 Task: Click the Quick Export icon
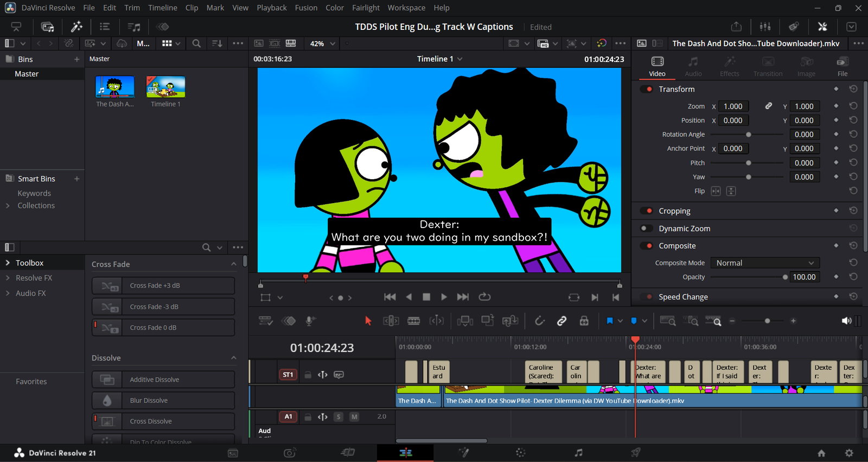(736, 27)
